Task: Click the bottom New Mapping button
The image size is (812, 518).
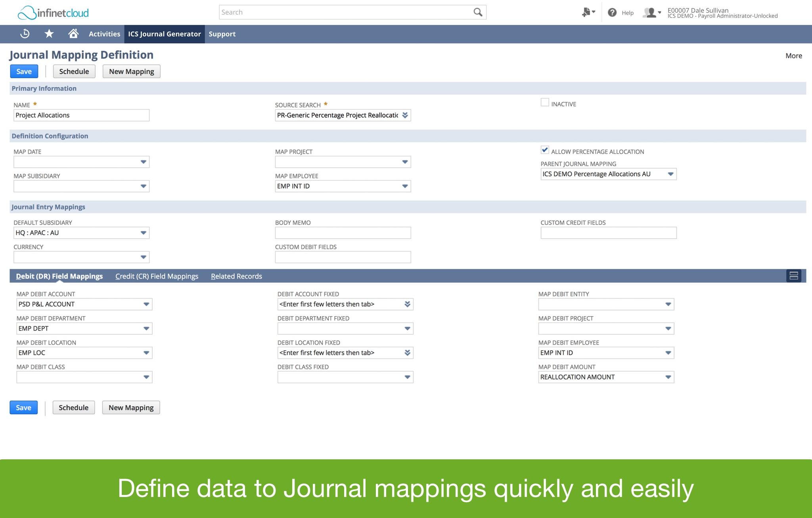Action: tap(131, 408)
